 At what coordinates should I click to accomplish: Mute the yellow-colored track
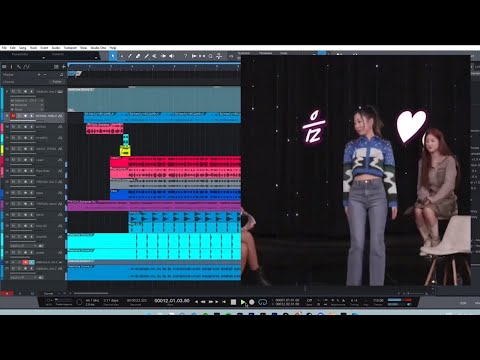click(x=13, y=149)
